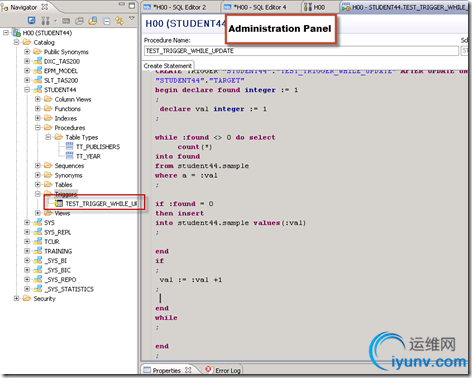Viewport: 472px width, 378px height.
Task: Close the Properties view with its X
Action: pyautogui.click(x=188, y=370)
